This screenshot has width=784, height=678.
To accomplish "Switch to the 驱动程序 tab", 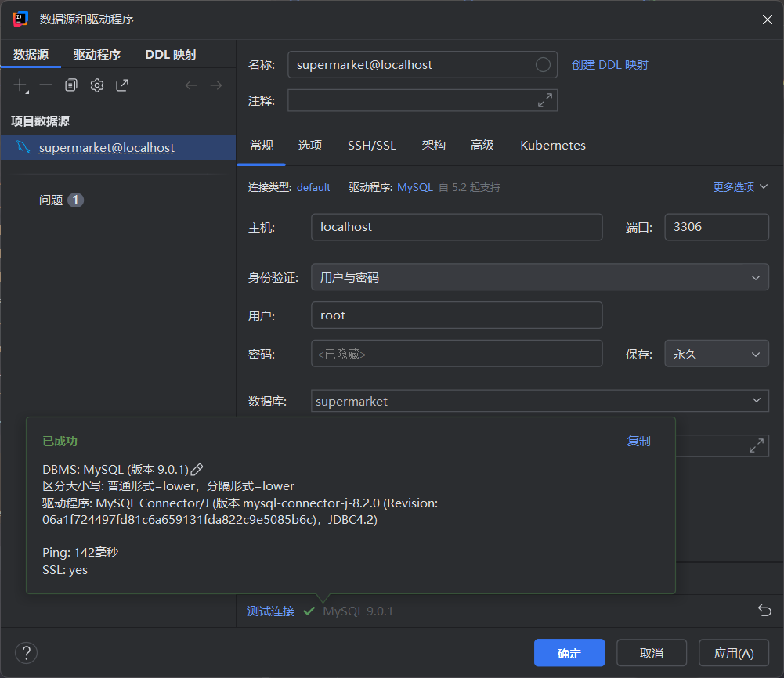I will (x=97, y=55).
